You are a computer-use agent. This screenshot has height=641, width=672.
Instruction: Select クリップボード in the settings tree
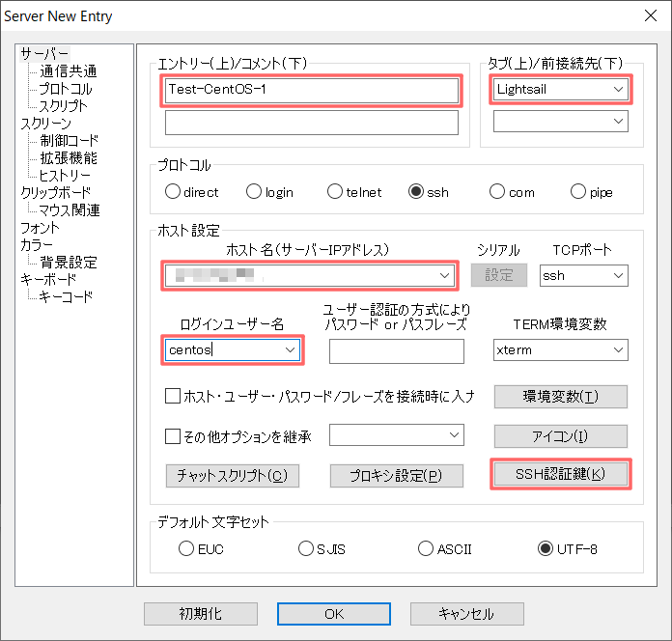click(x=56, y=193)
